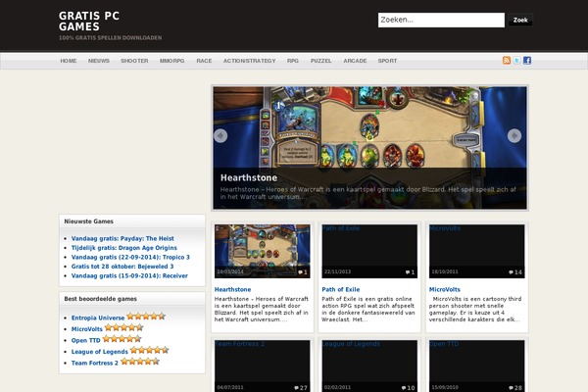Click the 18/10/2011 date on MicroVolts

445,271
